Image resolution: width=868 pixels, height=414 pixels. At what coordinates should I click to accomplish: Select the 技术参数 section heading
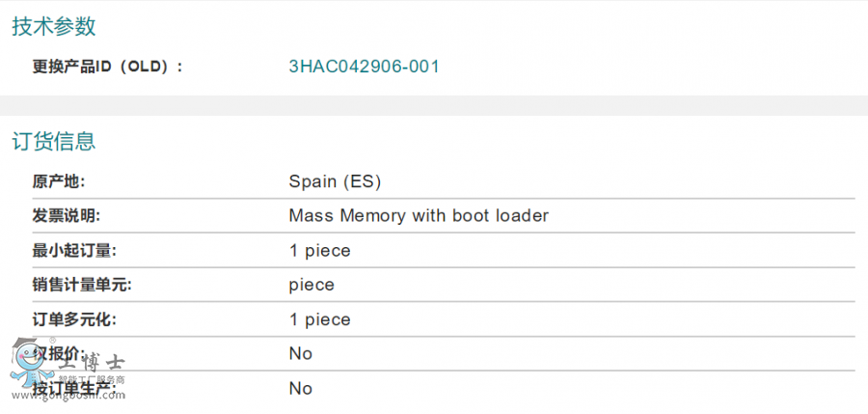pos(54,26)
